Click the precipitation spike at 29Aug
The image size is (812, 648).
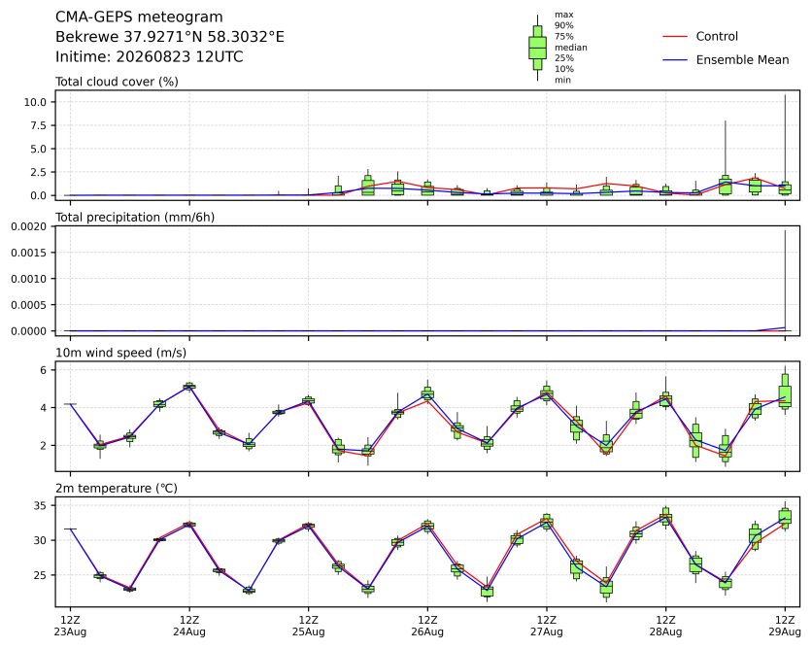tap(785, 280)
